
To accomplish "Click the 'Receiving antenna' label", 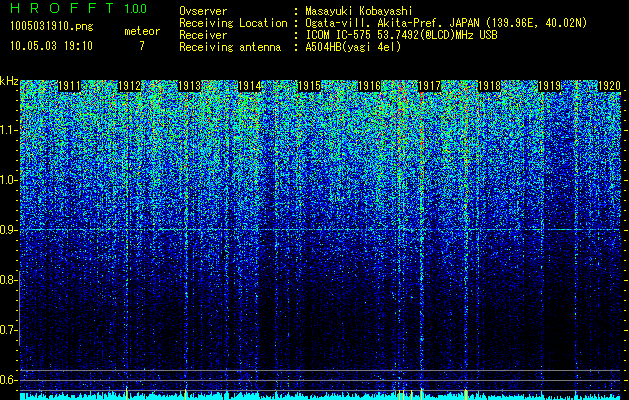I will 230,47.
